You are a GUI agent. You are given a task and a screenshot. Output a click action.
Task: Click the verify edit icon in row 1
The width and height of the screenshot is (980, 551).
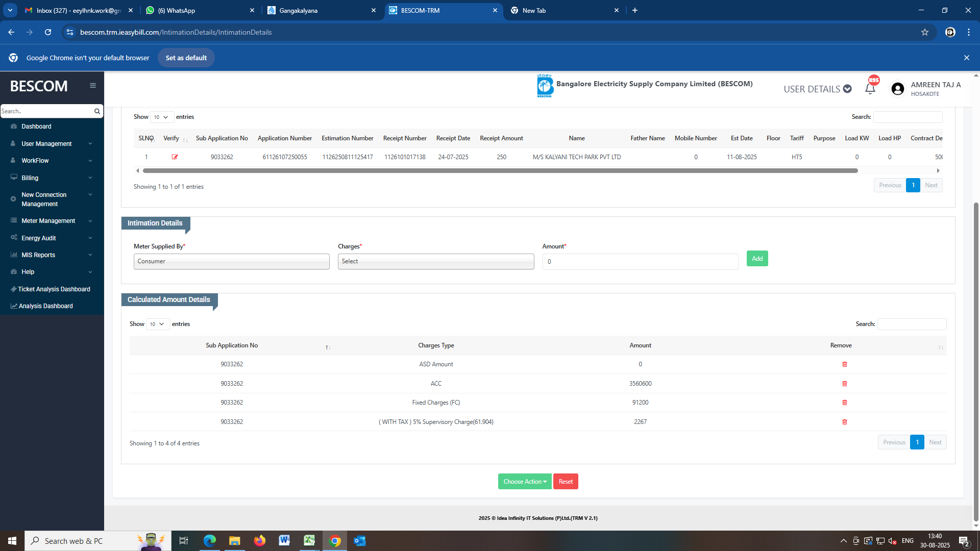click(175, 157)
